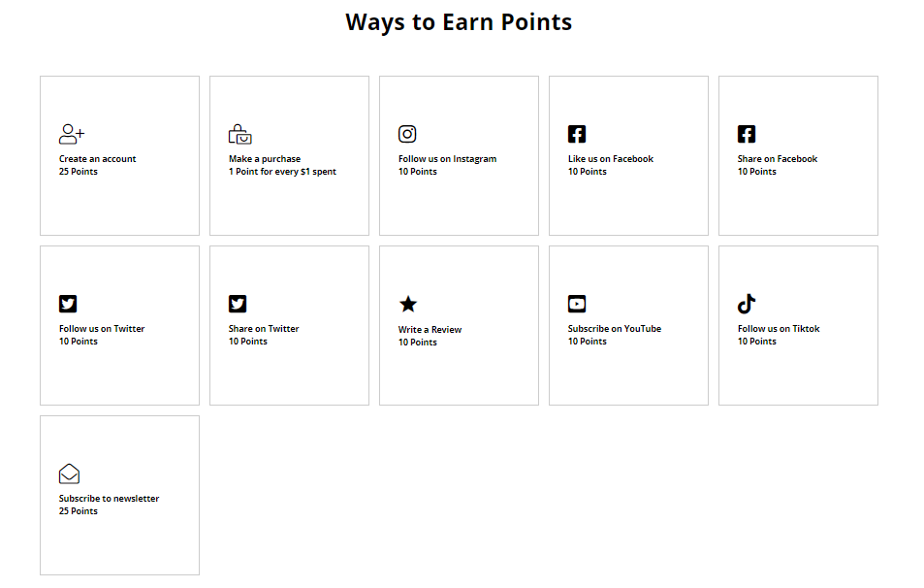Click the Facebook icon above Share on Facebook
The width and height of the screenshot is (924, 588).
(747, 134)
